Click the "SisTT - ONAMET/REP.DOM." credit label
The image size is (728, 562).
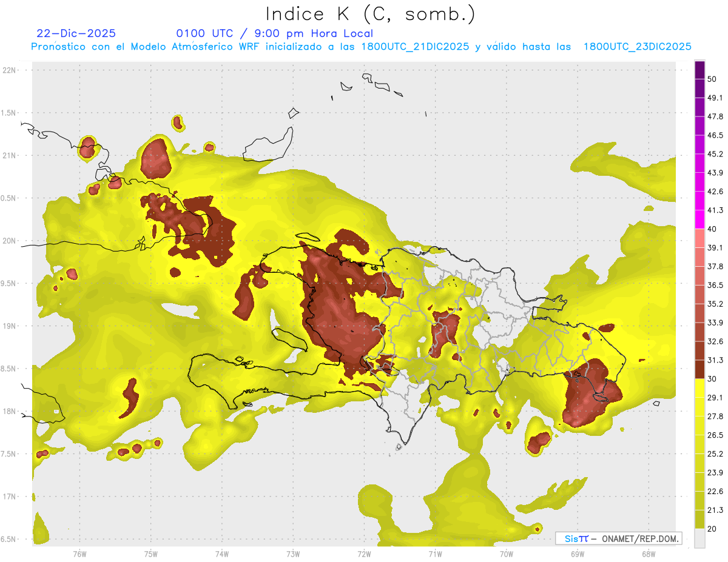click(619, 538)
